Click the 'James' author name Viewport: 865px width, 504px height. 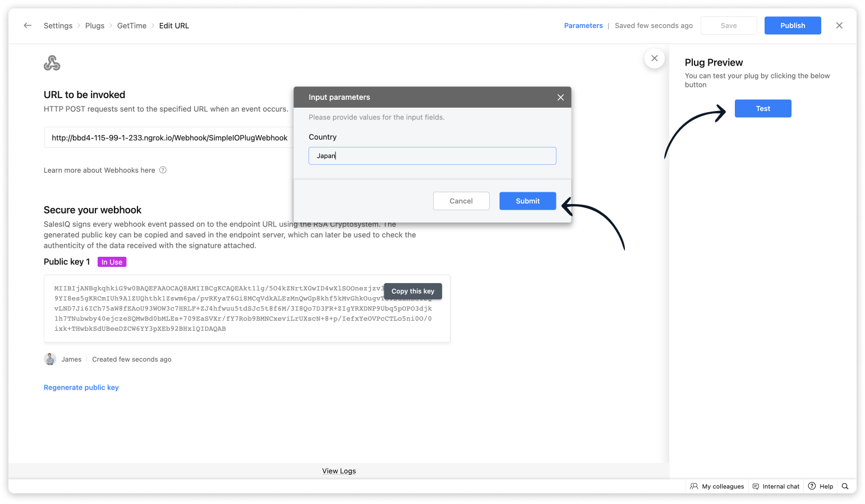pos(71,359)
